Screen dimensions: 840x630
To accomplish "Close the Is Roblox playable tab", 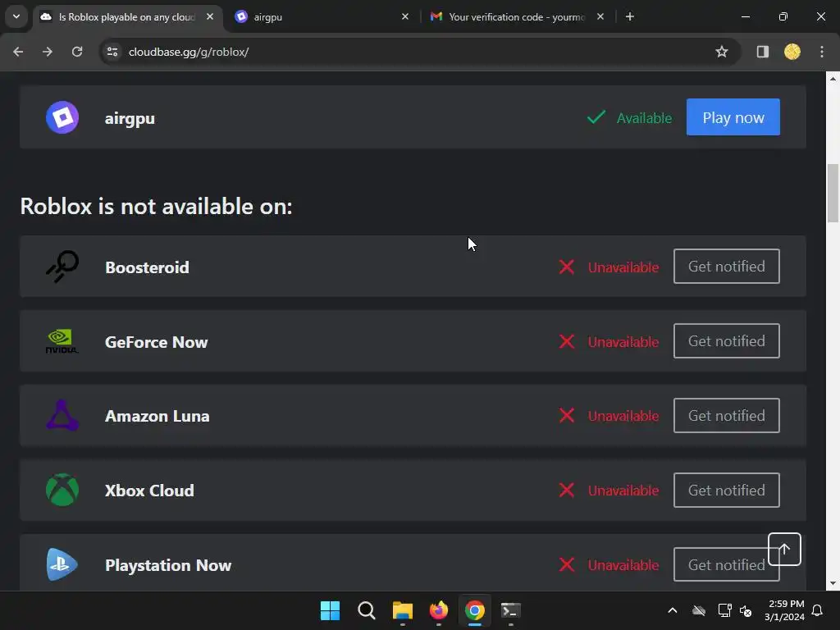I will (x=210, y=16).
